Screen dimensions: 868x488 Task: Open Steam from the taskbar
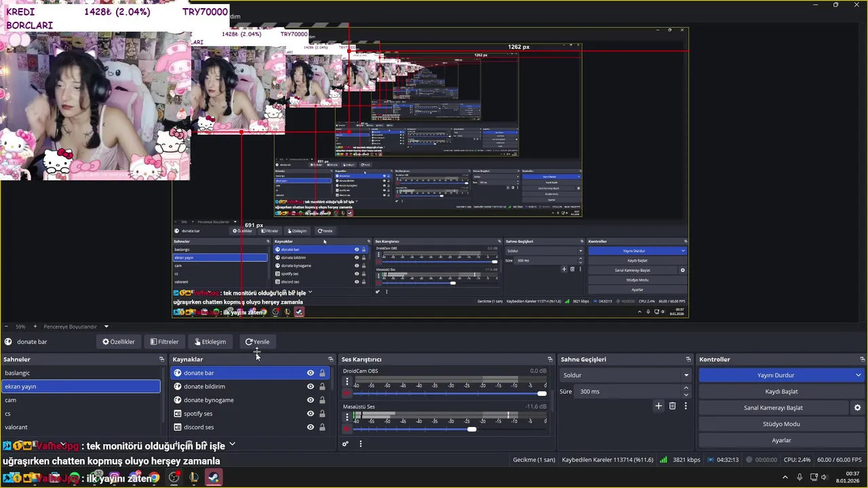(214, 478)
